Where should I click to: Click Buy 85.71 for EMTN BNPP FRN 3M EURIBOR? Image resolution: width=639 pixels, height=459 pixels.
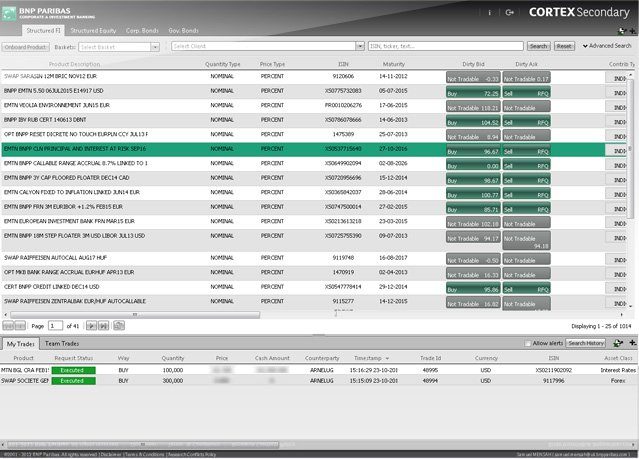(x=473, y=208)
